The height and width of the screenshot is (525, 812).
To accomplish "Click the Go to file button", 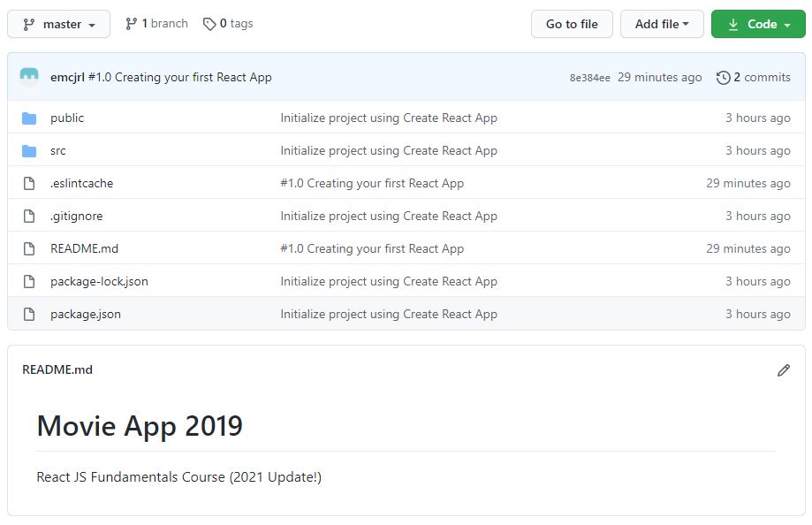I will point(572,25).
